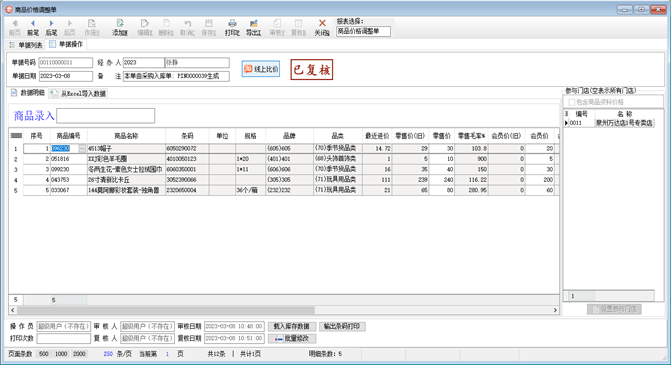Viewport: 671px width, 365px height.
Task: Click the 商品录入 input box
Action: pos(106,116)
